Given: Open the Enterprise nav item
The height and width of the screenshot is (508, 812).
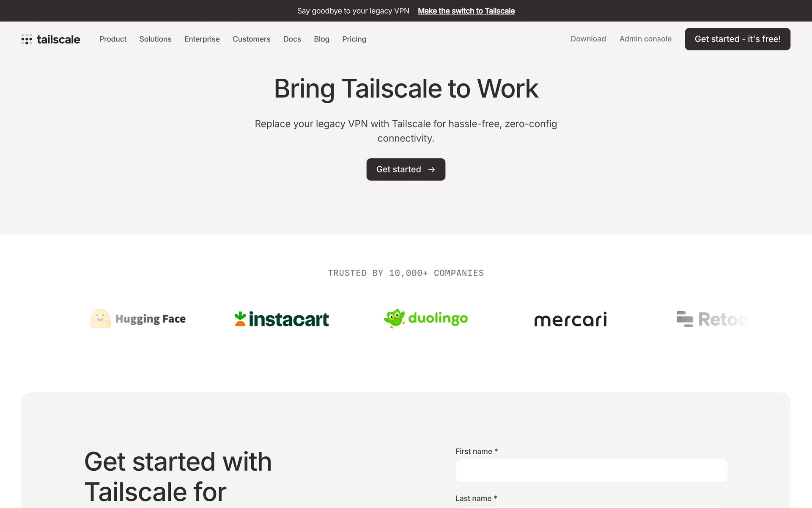Looking at the screenshot, I should coord(202,39).
